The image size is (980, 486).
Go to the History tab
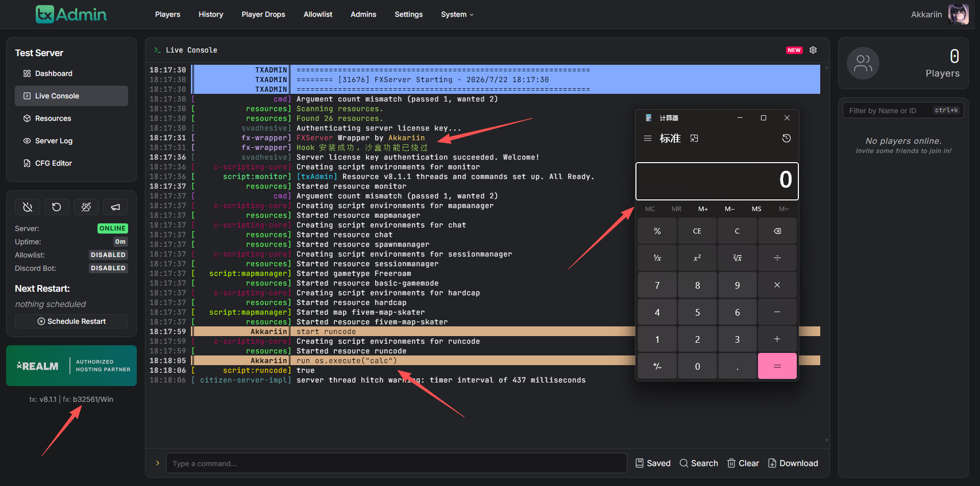pos(211,14)
